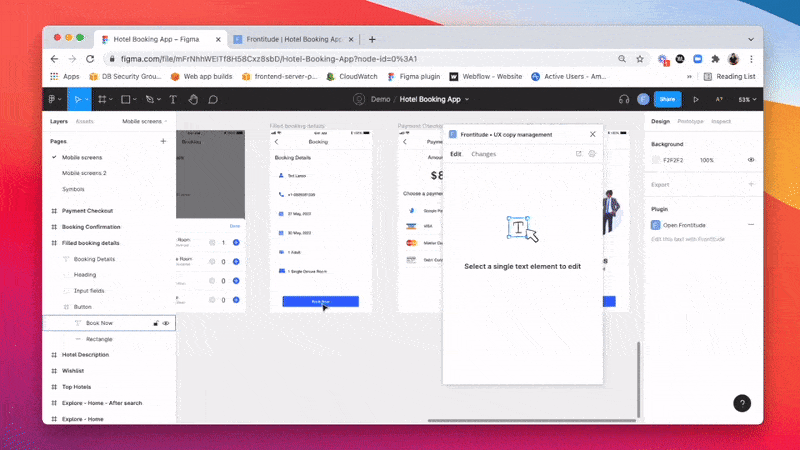Switch to the Assets tab
This screenshot has width=800, height=450.
[85, 121]
